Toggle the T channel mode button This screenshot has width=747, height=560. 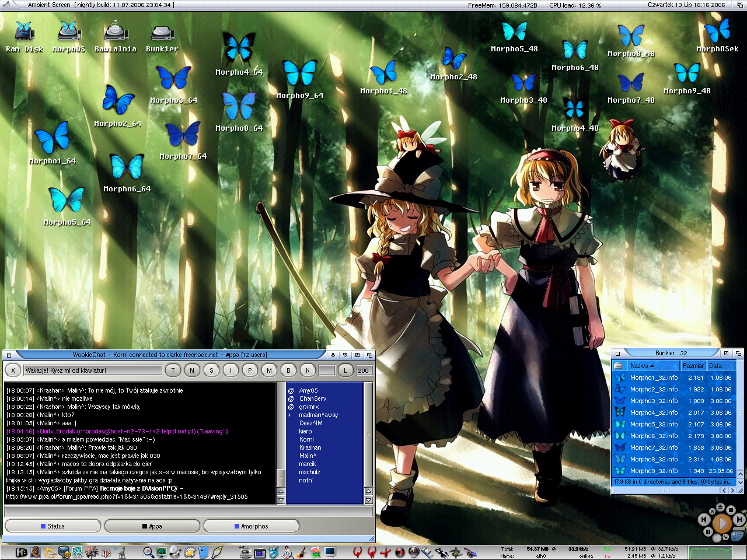(173, 370)
